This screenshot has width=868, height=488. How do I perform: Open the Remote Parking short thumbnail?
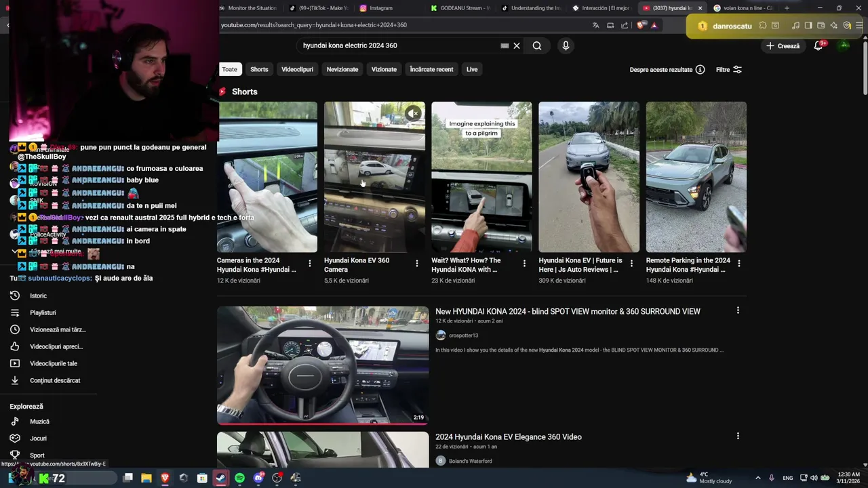[696, 177]
